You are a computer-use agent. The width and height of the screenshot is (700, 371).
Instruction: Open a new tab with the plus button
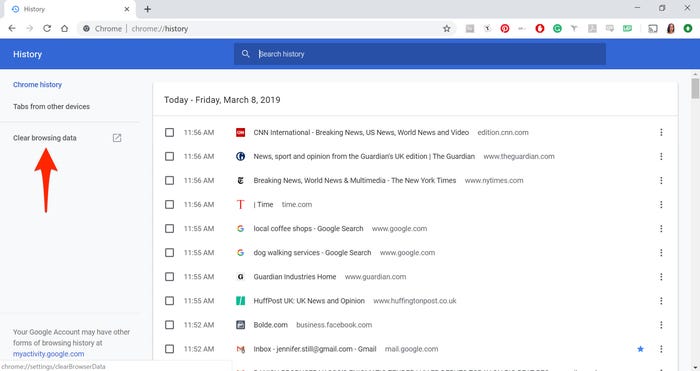(x=147, y=9)
